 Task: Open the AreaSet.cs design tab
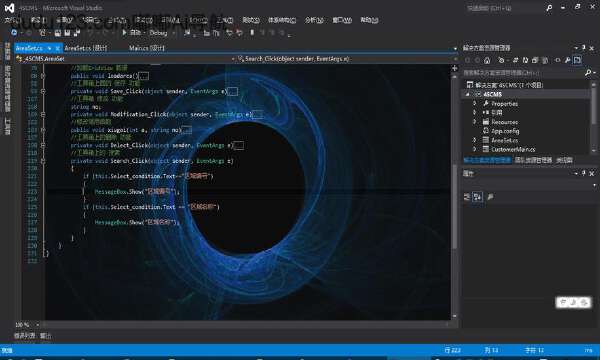coord(86,48)
